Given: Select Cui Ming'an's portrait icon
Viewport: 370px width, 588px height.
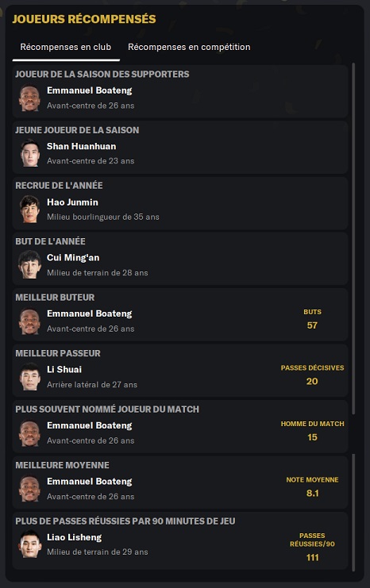Looking at the screenshot, I should click(x=29, y=265).
